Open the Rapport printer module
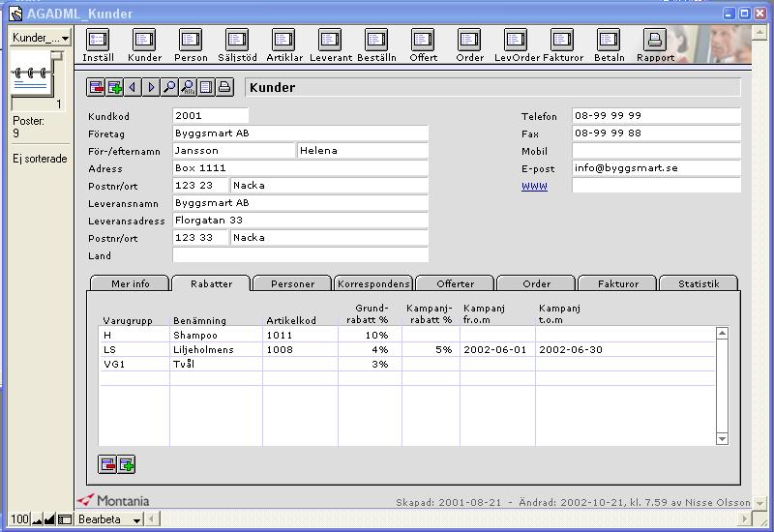Screen dimensions: 774x532 (655, 44)
